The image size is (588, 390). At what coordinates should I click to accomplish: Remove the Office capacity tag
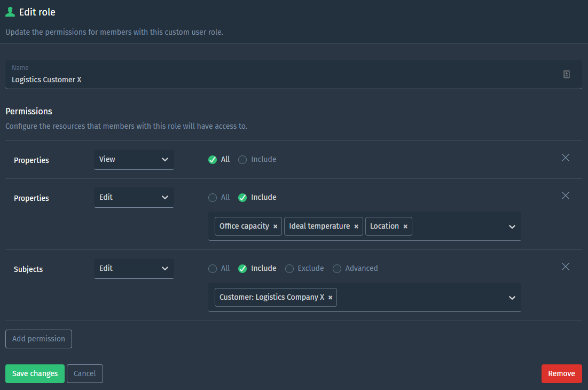tap(275, 226)
